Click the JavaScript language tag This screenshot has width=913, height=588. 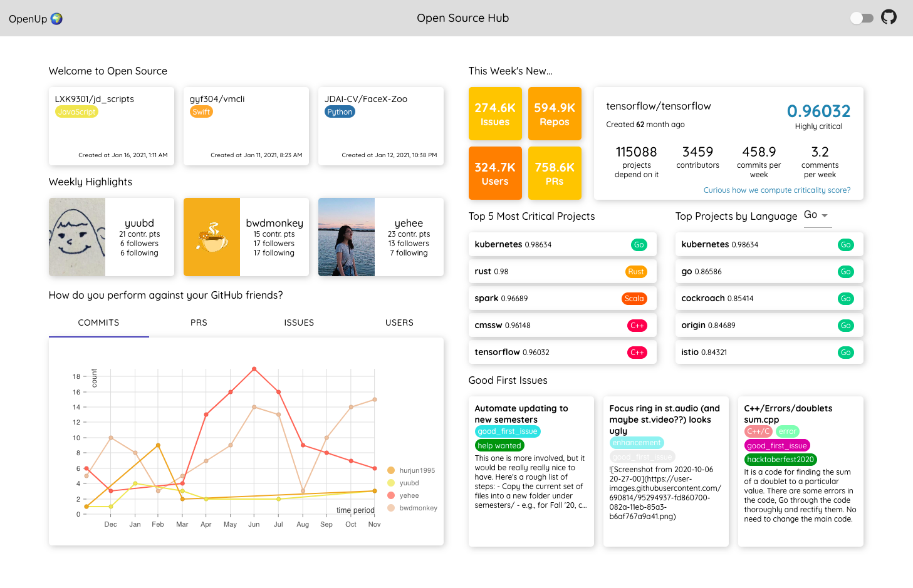76,112
